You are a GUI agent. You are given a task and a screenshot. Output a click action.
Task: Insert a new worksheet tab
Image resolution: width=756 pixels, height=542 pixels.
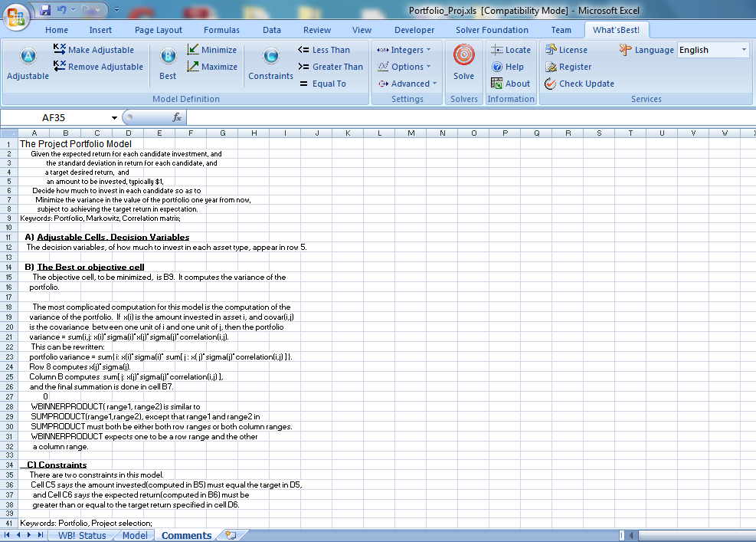231,535
